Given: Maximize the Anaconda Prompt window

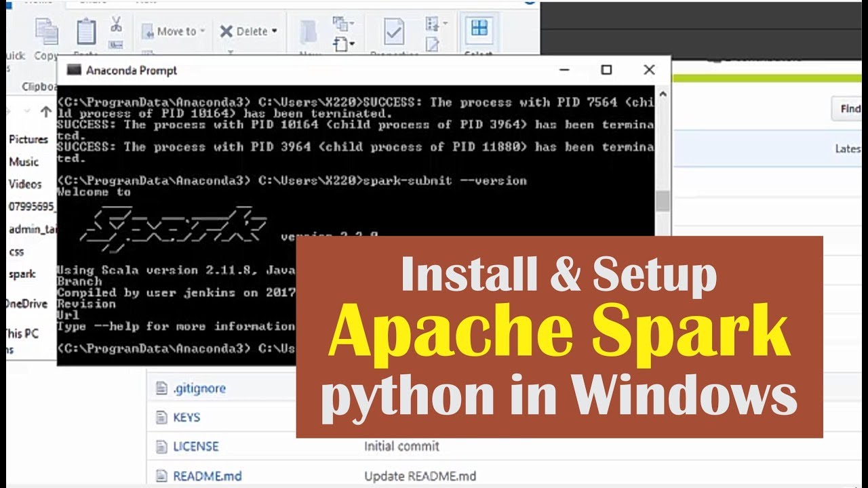Looking at the screenshot, I should pos(606,70).
